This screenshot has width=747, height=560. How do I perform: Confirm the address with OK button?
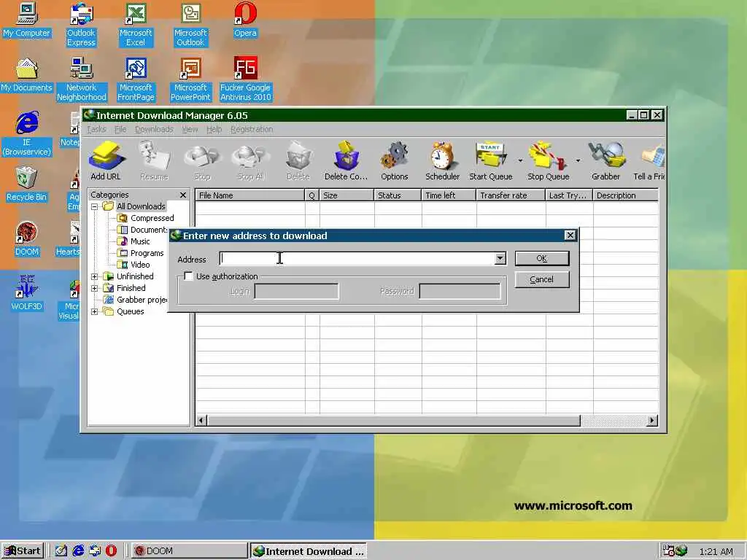click(542, 259)
